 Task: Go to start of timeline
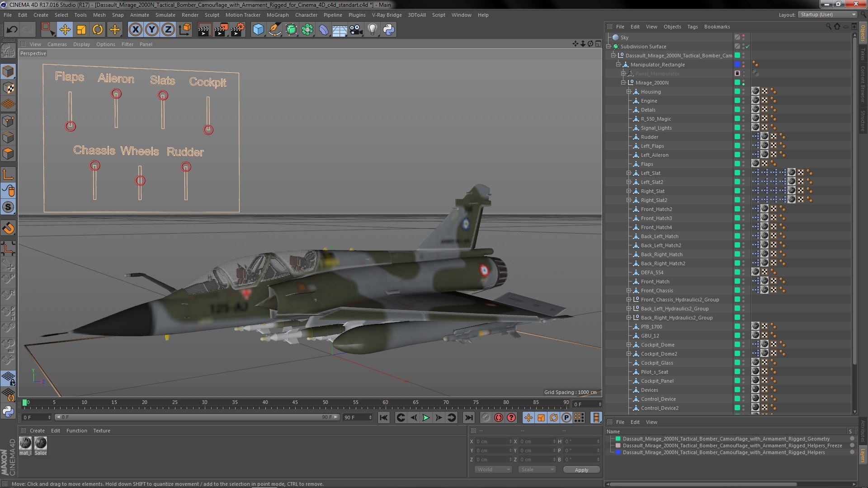coord(383,418)
